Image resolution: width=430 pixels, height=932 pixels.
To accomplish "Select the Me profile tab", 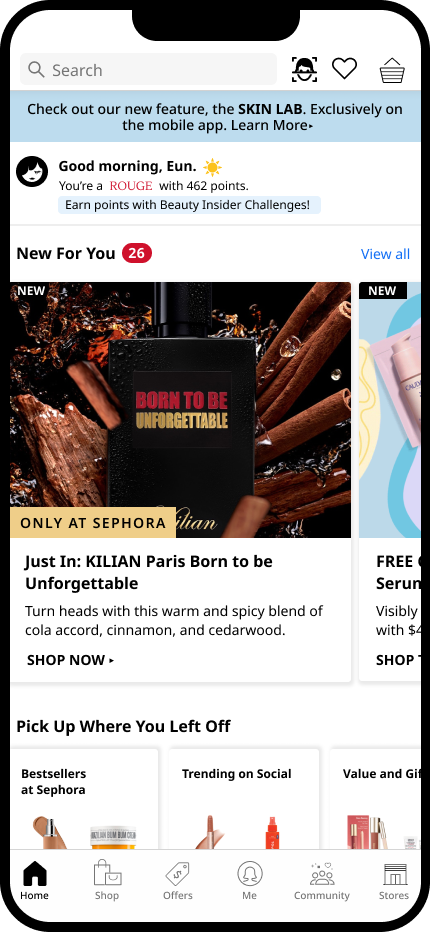I will (250, 880).
